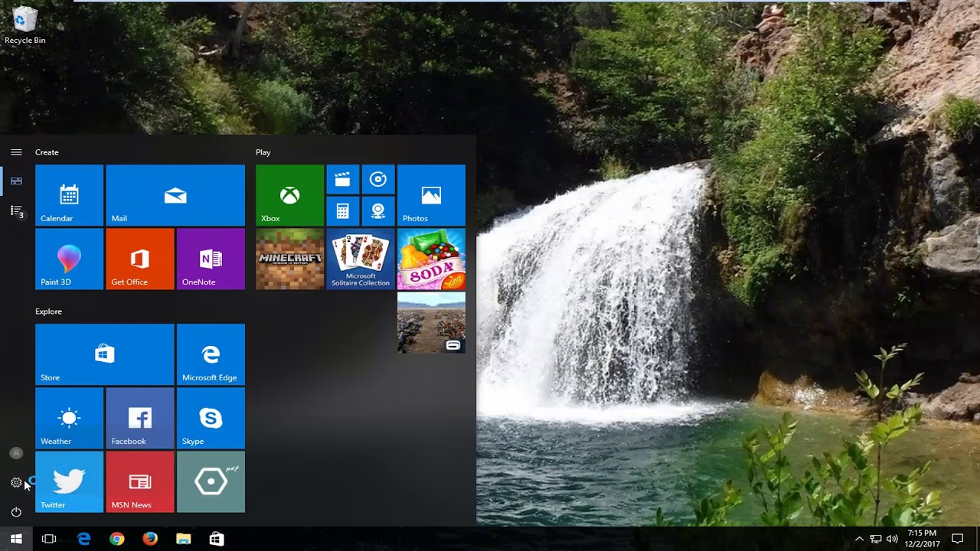Launch the OneNote tile
The image size is (980, 551).
[211, 259]
